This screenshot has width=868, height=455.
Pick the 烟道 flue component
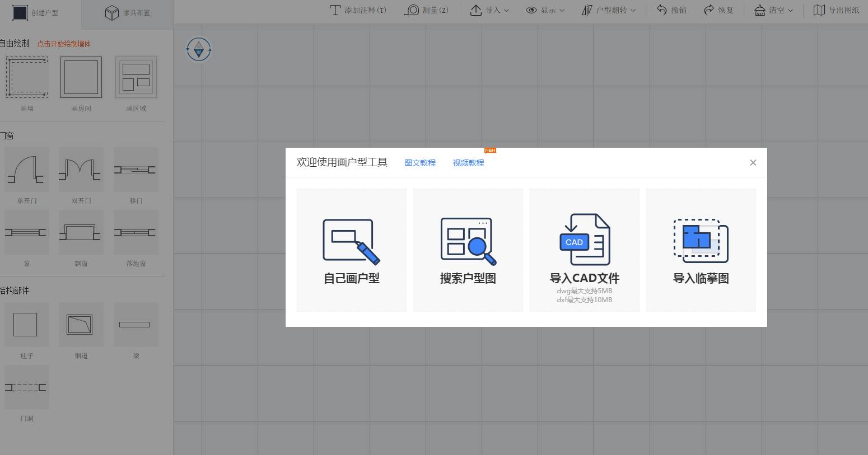[x=81, y=325]
